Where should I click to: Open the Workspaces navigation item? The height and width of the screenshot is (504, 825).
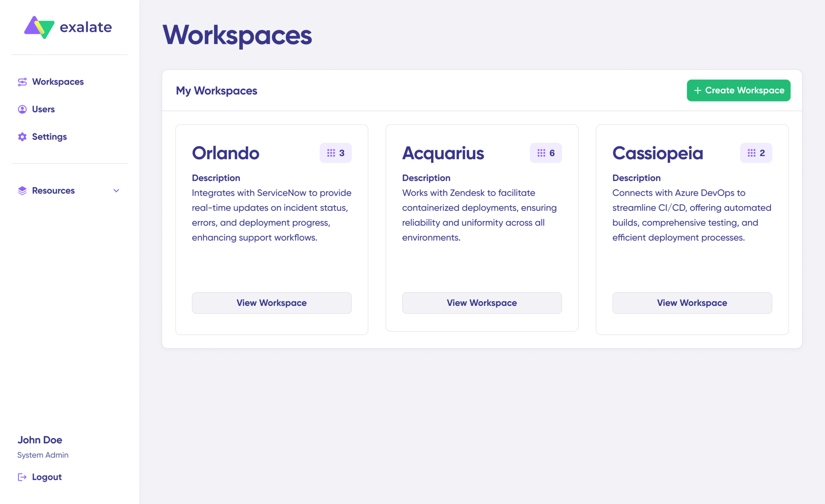58,82
